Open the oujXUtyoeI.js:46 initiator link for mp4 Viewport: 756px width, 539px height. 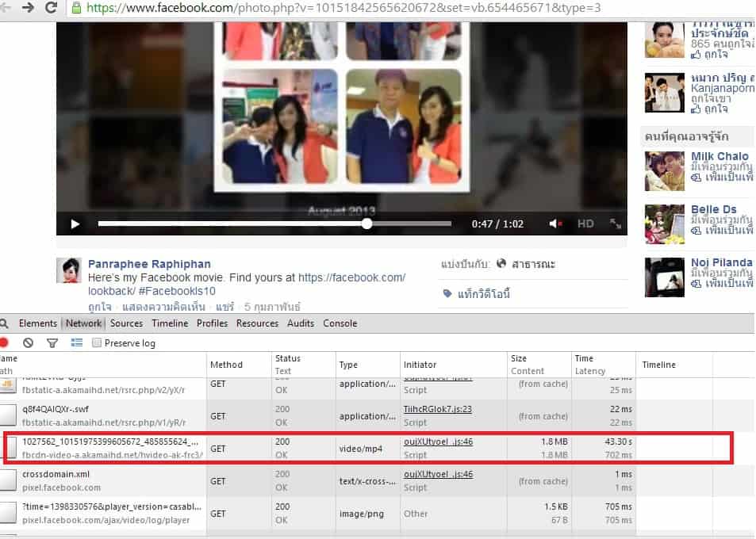[x=438, y=442]
